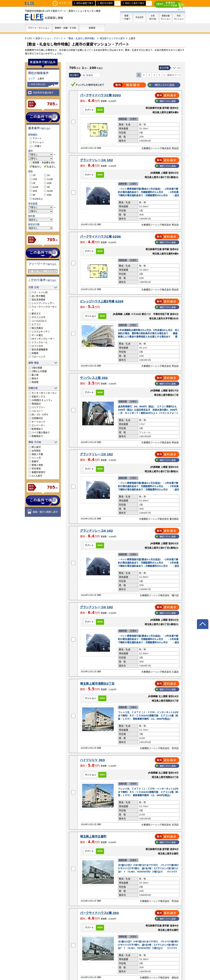This screenshot has width=210, height=980.
Task: Click 前回の履歴で探す in the top bar
Action: click(83, 3)
